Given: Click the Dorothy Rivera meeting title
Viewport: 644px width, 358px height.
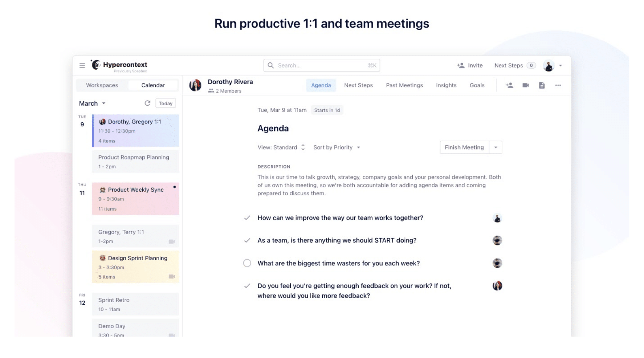Looking at the screenshot, I should 230,82.
